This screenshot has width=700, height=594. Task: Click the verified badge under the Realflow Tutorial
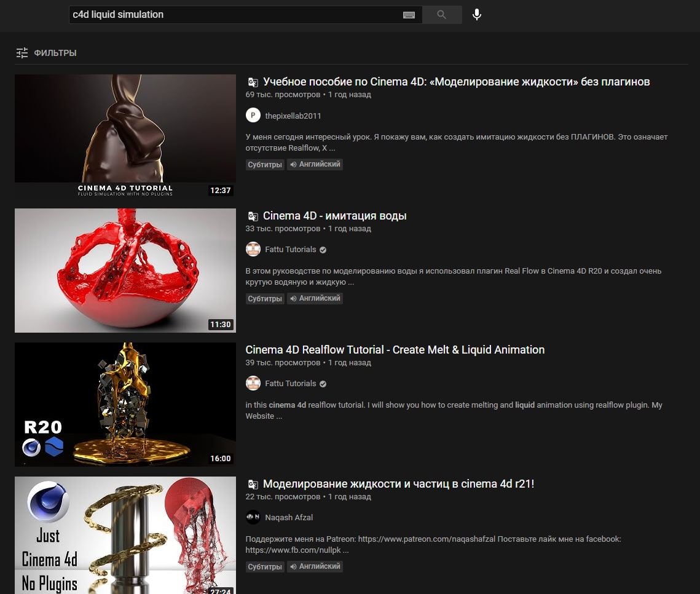[x=323, y=384]
